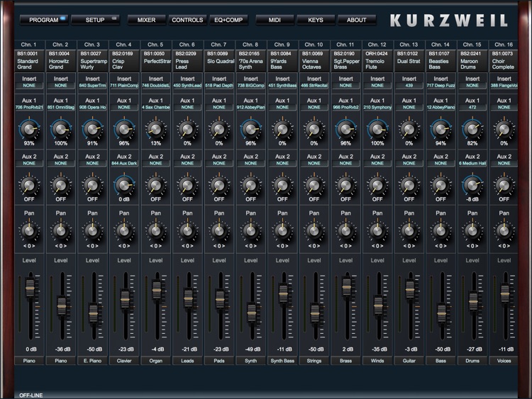Click Chn. 15 Aux 1 knob at 82%
The height and width of the screenshot is (399, 532).
[x=472, y=129]
